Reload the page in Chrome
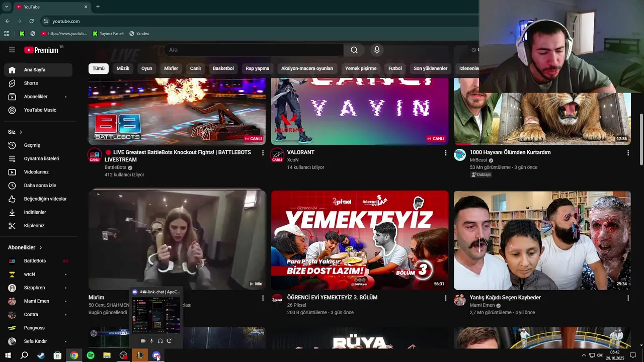Viewport: 644px width, 362px height. click(31, 21)
